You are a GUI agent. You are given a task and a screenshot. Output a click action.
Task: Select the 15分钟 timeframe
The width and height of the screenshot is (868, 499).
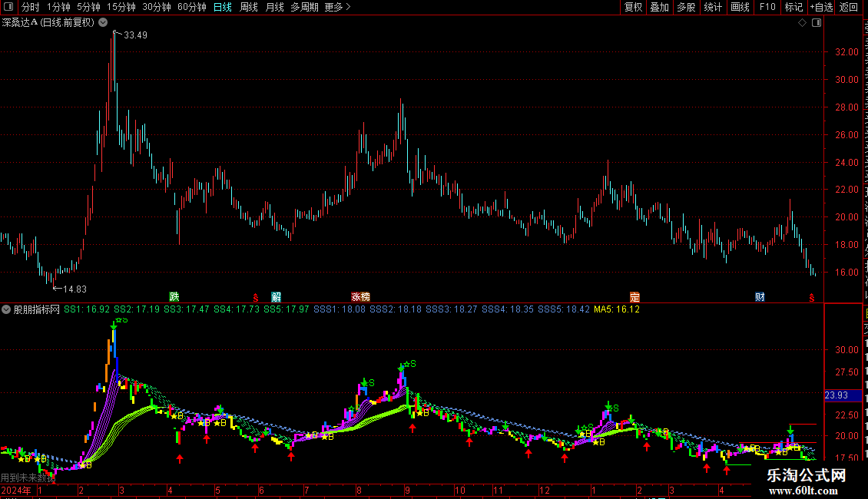121,7
